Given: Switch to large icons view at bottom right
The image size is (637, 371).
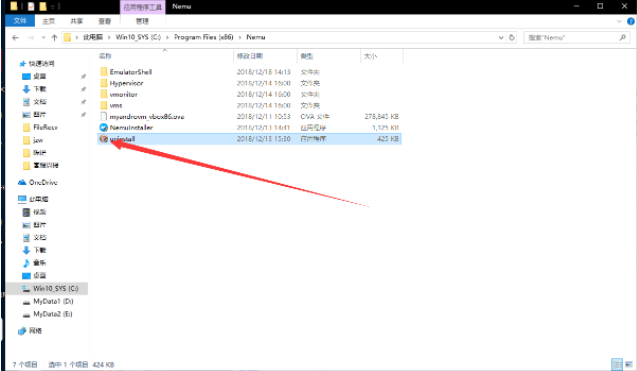Looking at the screenshot, I should [629, 364].
